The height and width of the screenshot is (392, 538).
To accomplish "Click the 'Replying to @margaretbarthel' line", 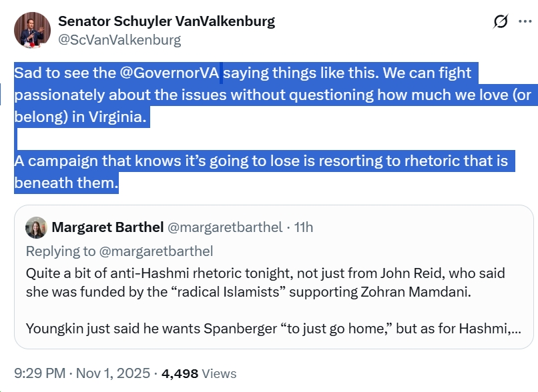I will pyautogui.click(x=119, y=251).
